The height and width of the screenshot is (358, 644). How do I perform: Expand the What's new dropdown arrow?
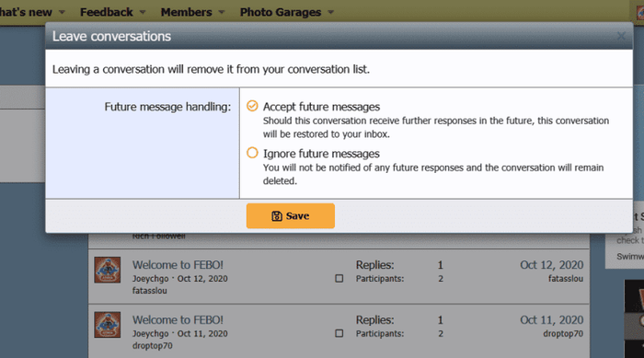(62, 12)
